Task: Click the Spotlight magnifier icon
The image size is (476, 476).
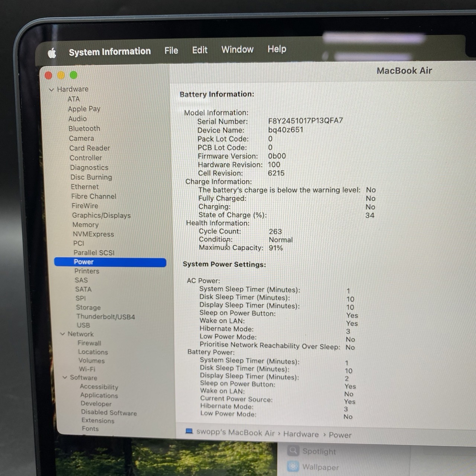Action: tap(293, 450)
